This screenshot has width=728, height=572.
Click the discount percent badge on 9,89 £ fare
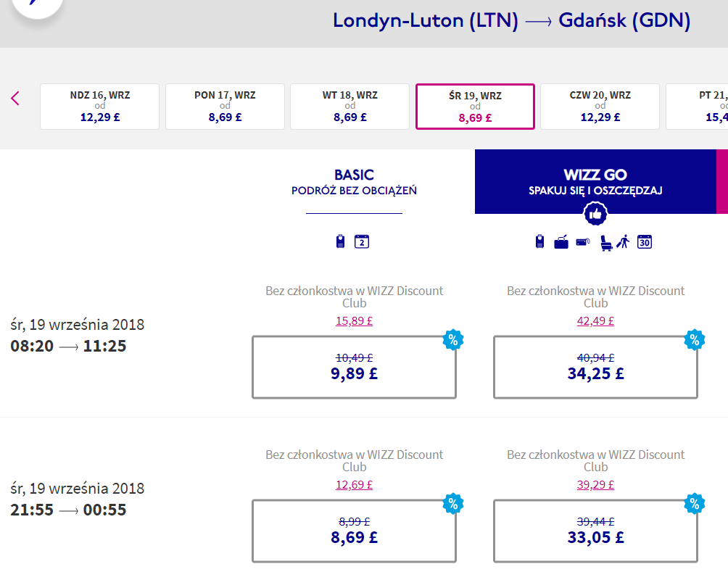(453, 340)
